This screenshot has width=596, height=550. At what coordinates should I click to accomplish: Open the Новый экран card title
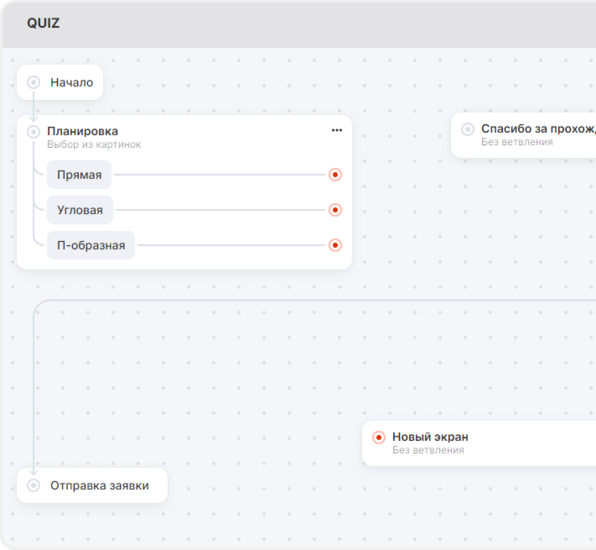click(430, 437)
